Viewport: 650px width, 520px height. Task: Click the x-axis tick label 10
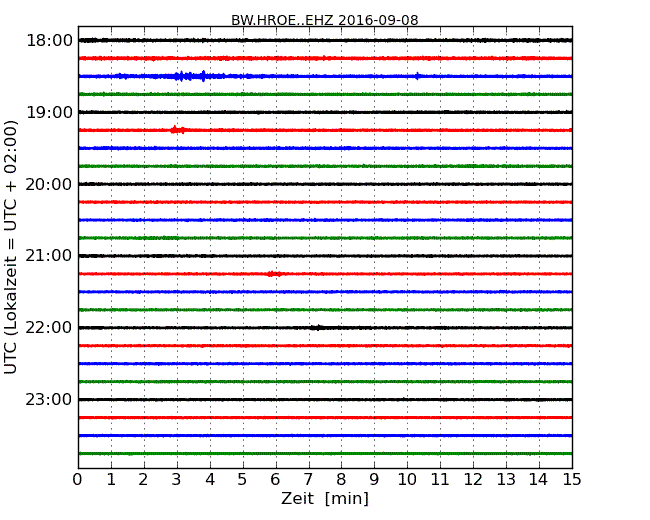(x=407, y=480)
